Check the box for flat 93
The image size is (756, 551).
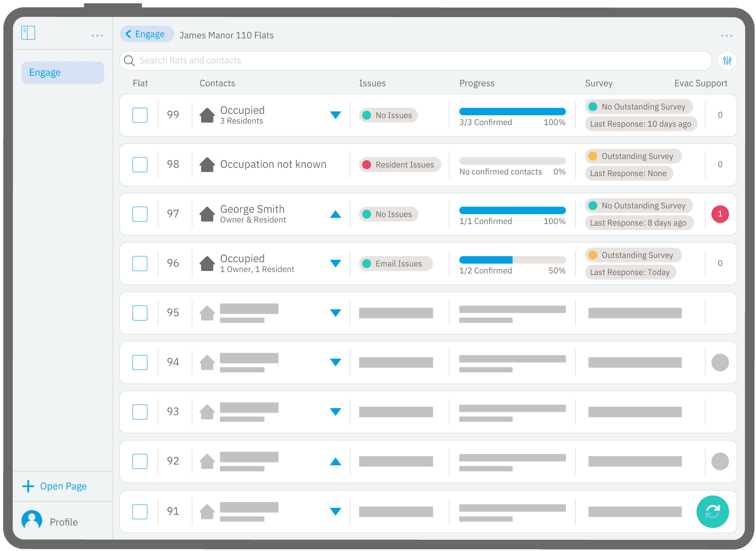[x=140, y=412]
